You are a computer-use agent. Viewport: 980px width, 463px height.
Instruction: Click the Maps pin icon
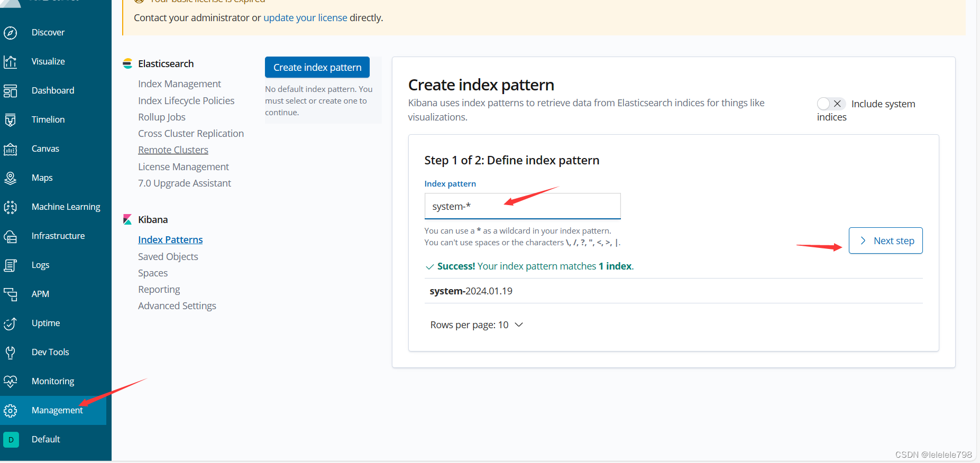[11, 178]
